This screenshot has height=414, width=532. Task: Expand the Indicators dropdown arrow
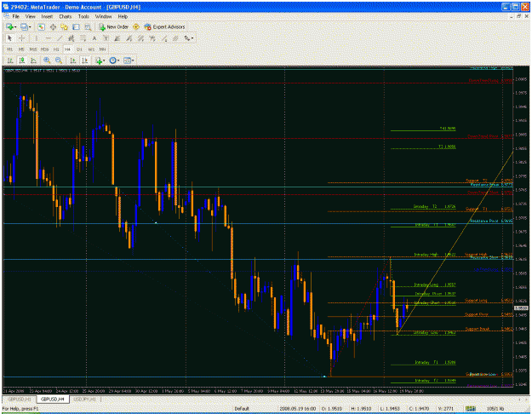104,60
